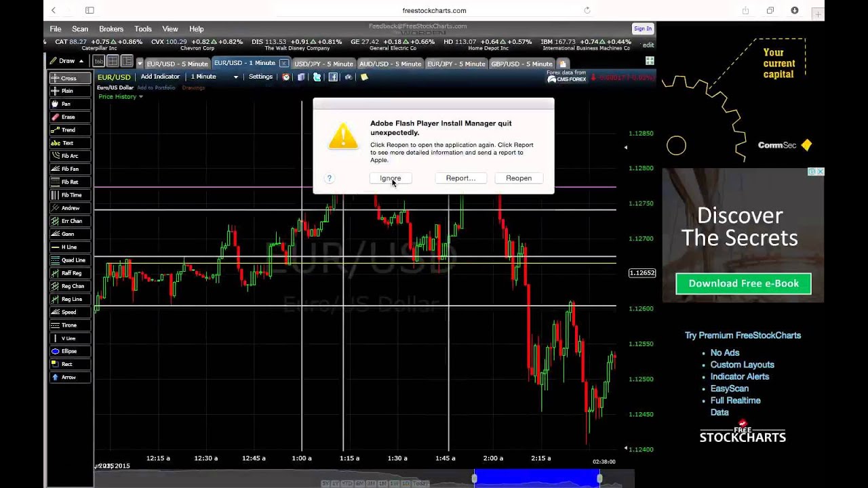Select the Pan hand tool

[70, 104]
